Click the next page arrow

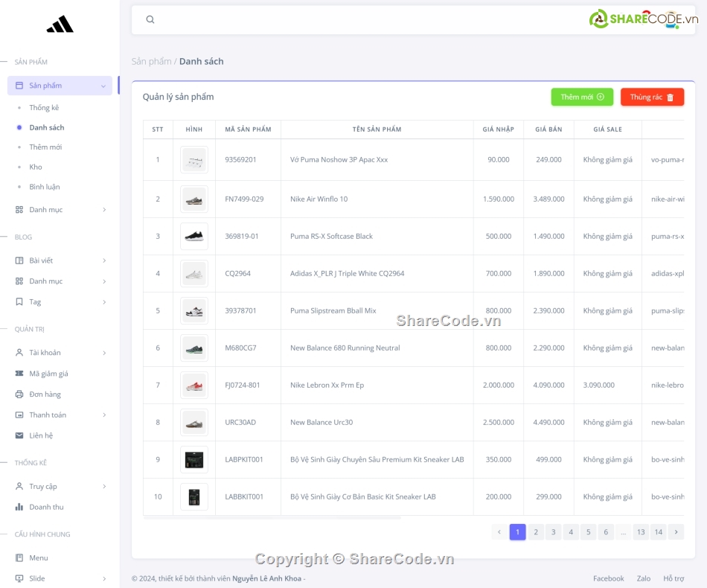click(x=676, y=532)
